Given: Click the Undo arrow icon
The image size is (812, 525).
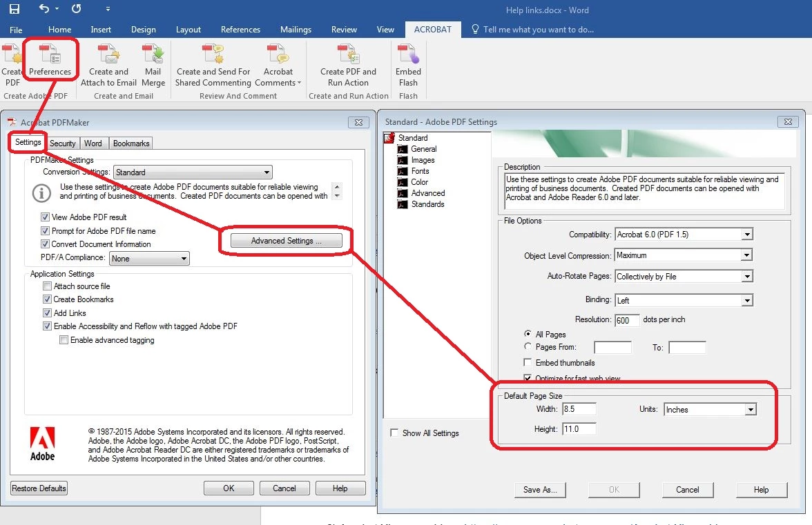Looking at the screenshot, I should pyautogui.click(x=44, y=8).
